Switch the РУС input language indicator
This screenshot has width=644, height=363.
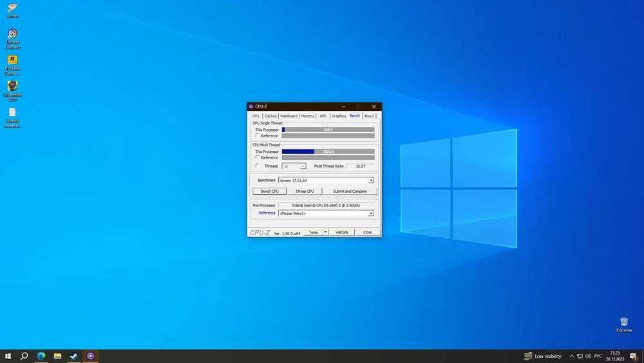(598, 356)
